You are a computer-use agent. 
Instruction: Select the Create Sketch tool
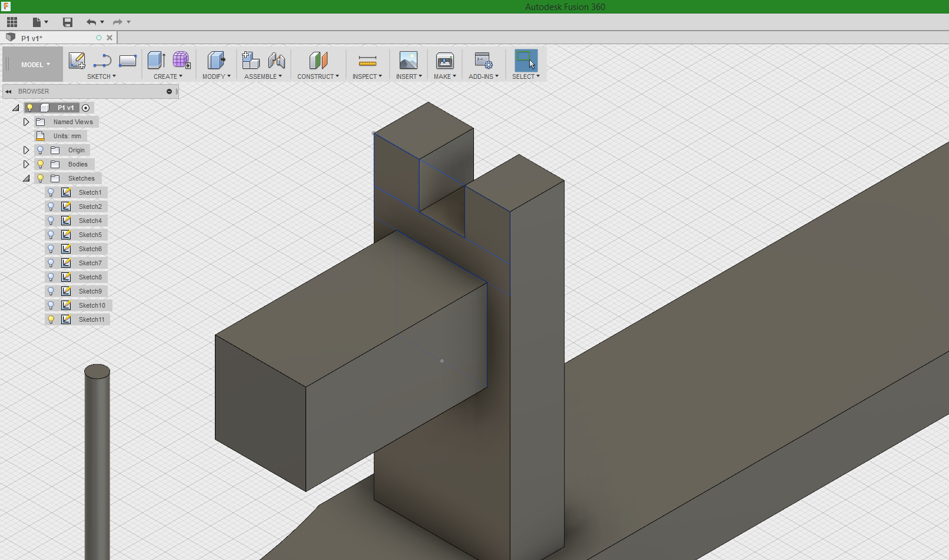click(77, 61)
